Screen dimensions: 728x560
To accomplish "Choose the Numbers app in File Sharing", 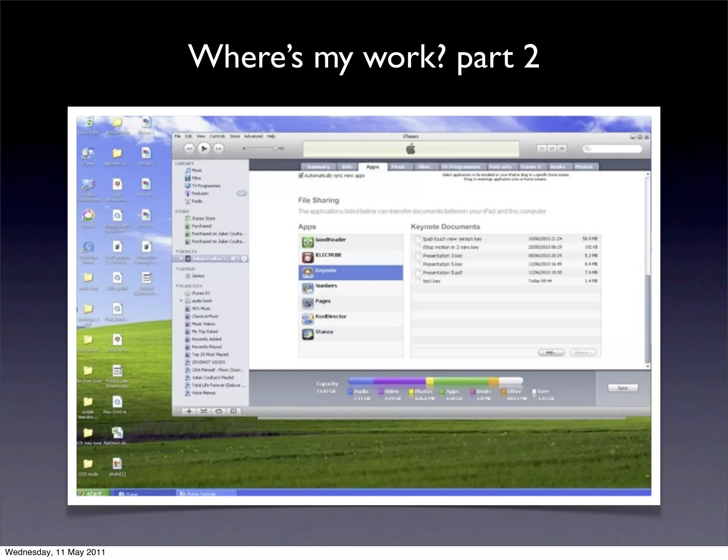I will (326, 286).
